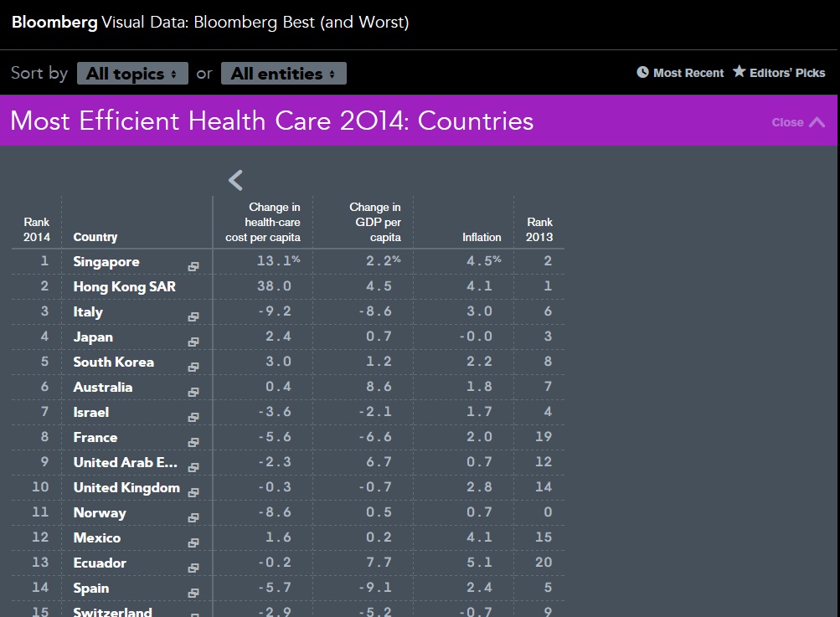Click the expand icon next to Singapore
Viewport: 840px width, 617px height.
pyautogui.click(x=193, y=267)
